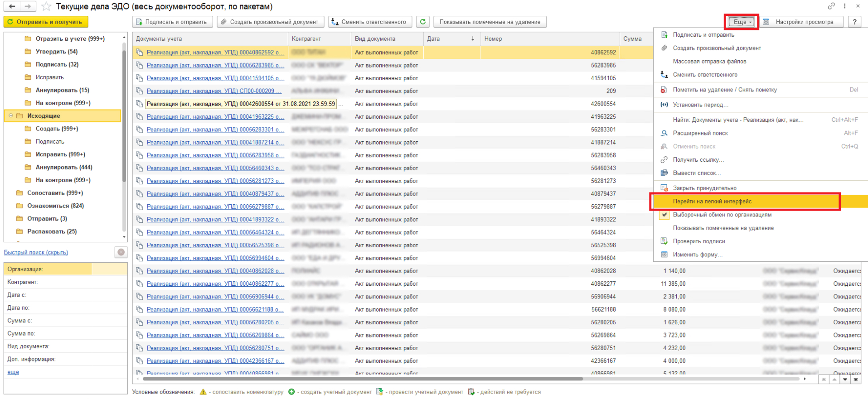Click the forward navigation arrow
868x399 pixels.
click(x=28, y=6)
